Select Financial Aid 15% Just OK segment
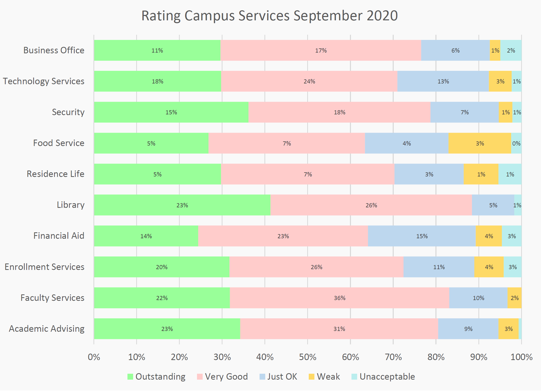This screenshot has width=541, height=392. [x=422, y=236]
